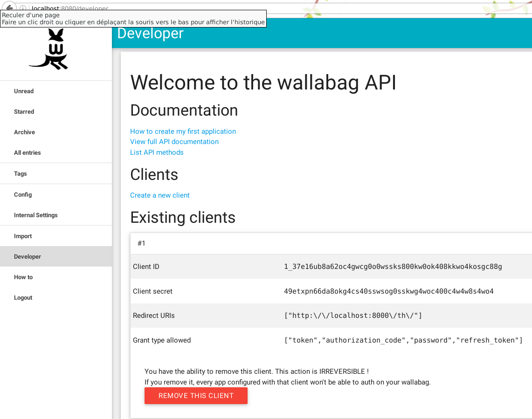
Task: Go to the Import page
Action: coord(23,236)
